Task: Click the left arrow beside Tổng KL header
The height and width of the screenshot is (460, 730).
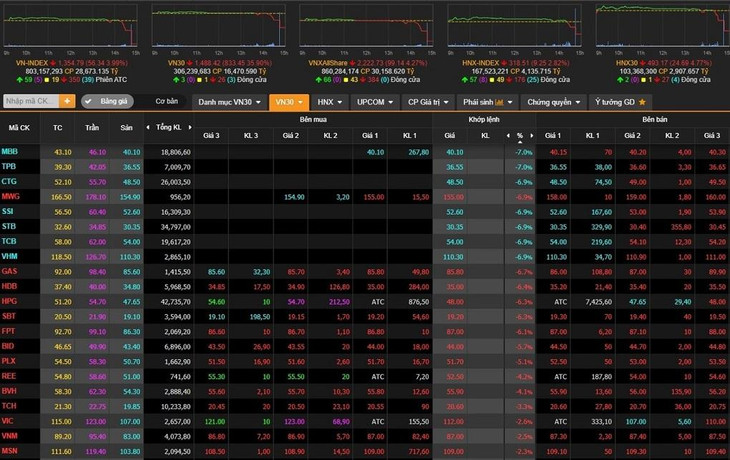Action: point(148,127)
